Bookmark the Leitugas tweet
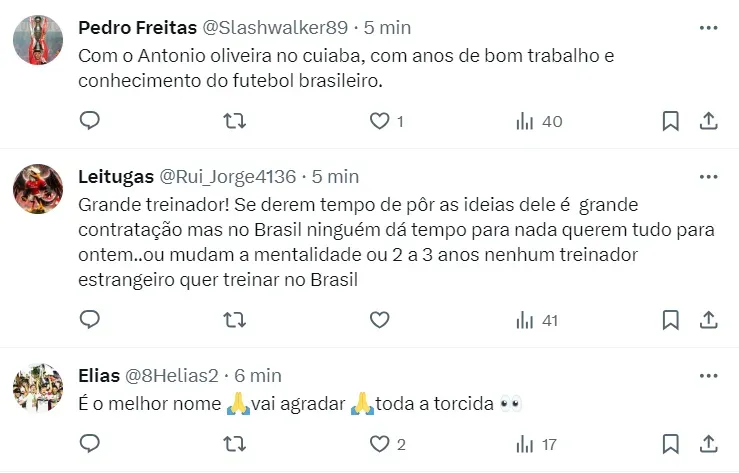The image size is (739, 473). tap(671, 320)
